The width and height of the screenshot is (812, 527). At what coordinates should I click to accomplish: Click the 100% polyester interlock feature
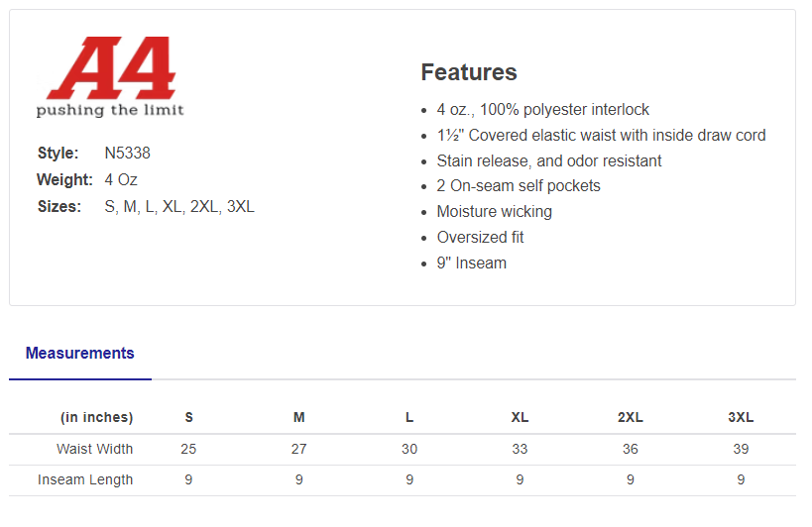point(543,110)
